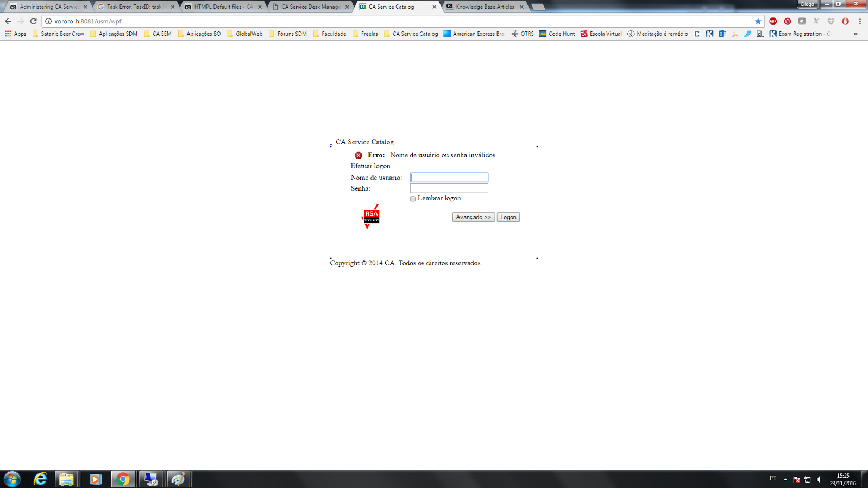Toggle the Lembrar logon checkbox
Viewport: 868px width, 488px height.
point(413,199)
